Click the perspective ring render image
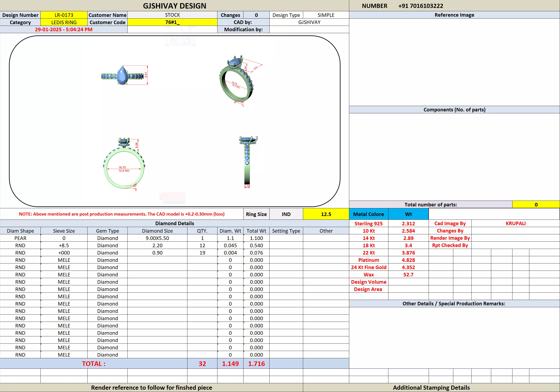Screen dimensions: 560x392 [237, 80]
